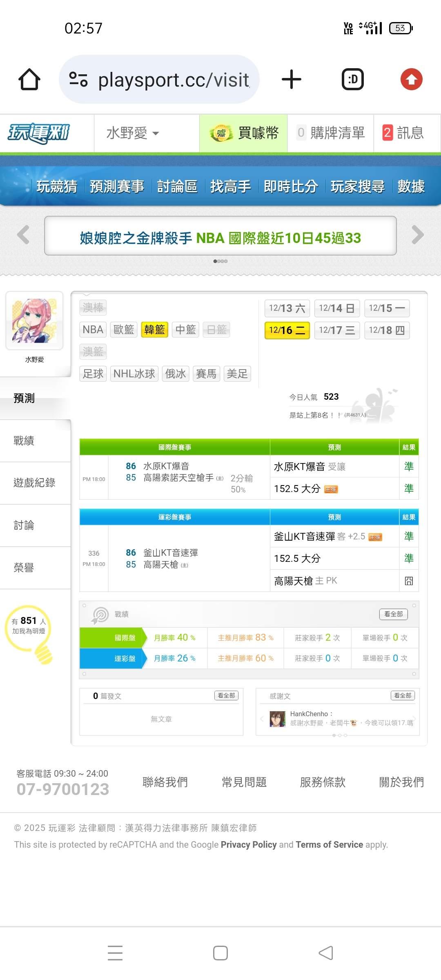441x980 pixels.
Task: Switch to the 榮譽 sidebar tab
Action: (x=35, y=568)
